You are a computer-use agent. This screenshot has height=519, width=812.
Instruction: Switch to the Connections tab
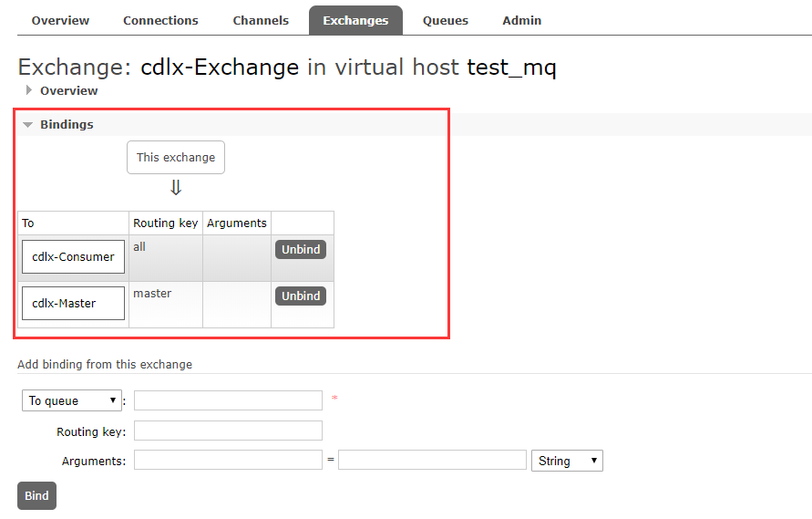[x=160, y=20]
